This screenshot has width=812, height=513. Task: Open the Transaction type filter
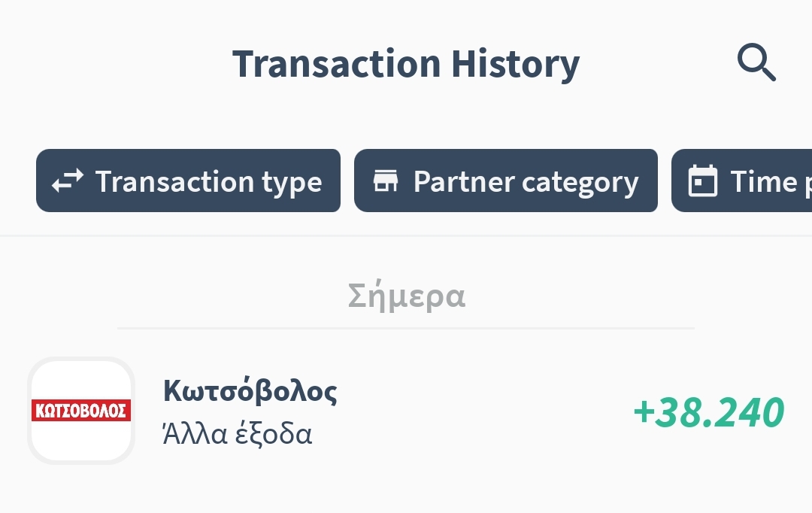[x=189, y=181]
